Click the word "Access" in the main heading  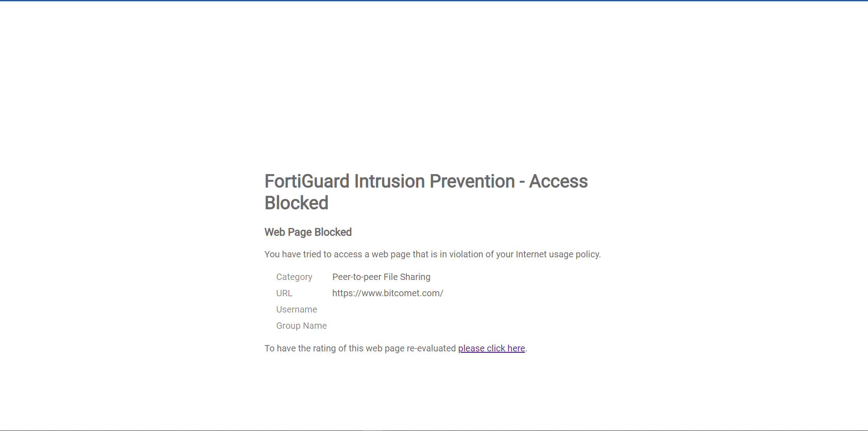point(558,181)
